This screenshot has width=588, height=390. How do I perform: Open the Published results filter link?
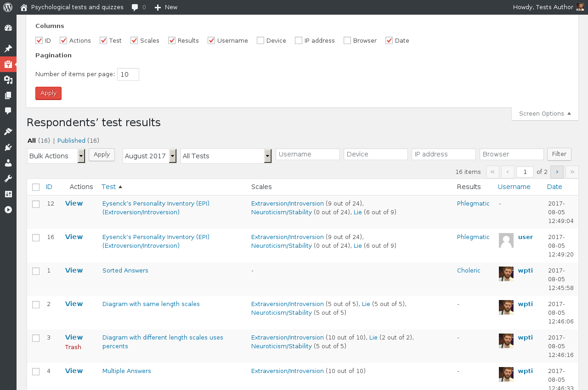point(71,140)
